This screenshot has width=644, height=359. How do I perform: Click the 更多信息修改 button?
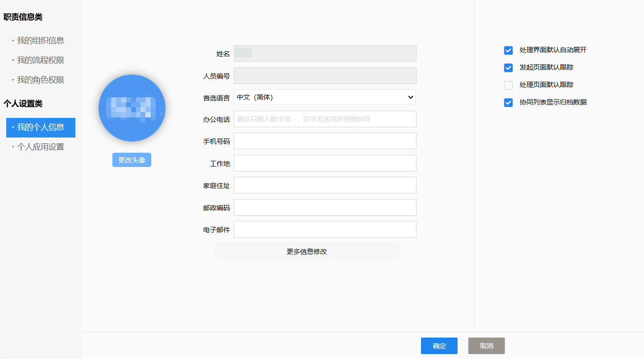click(x=307, y=252)
